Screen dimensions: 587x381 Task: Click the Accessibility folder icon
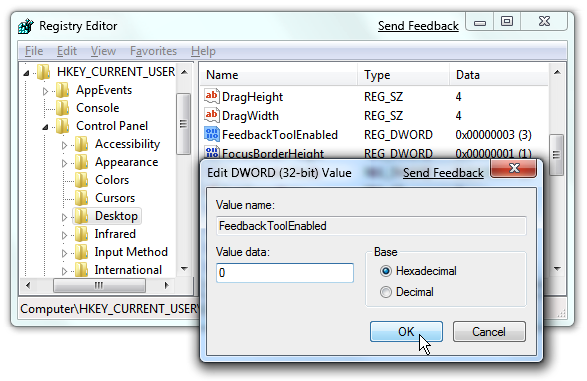[x=81, y=144]
